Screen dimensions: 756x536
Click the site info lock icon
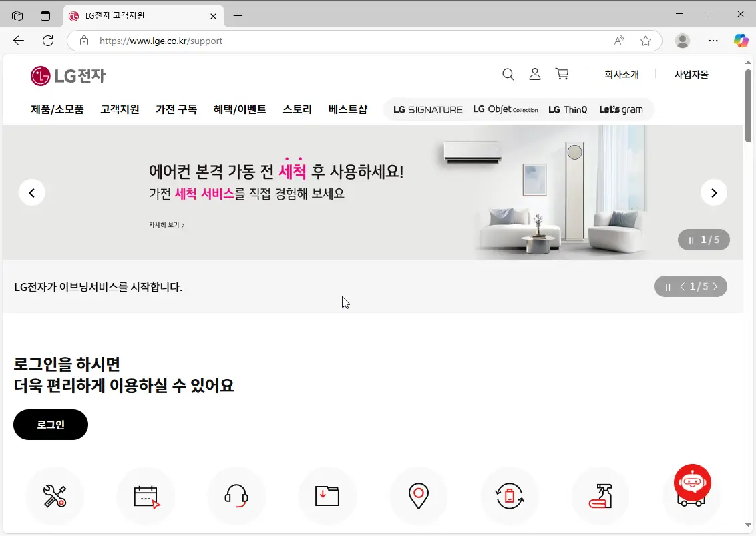tap(84, 41)
